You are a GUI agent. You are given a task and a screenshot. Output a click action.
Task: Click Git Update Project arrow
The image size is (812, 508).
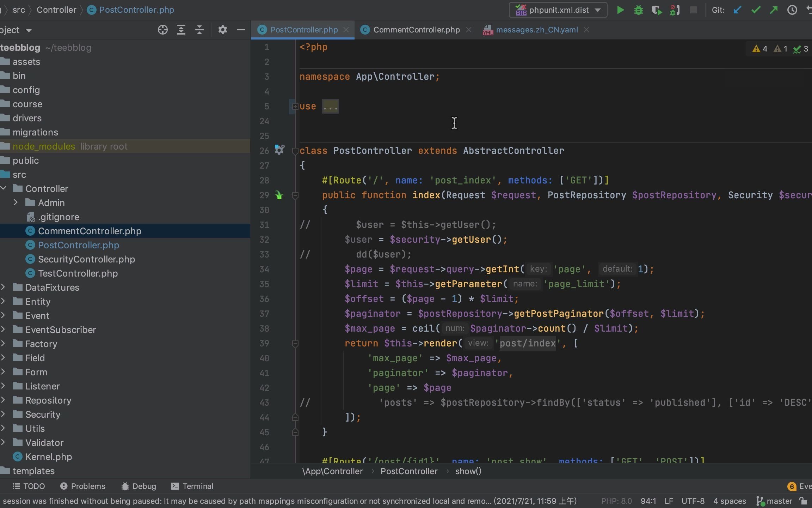[x=737, y=10]
